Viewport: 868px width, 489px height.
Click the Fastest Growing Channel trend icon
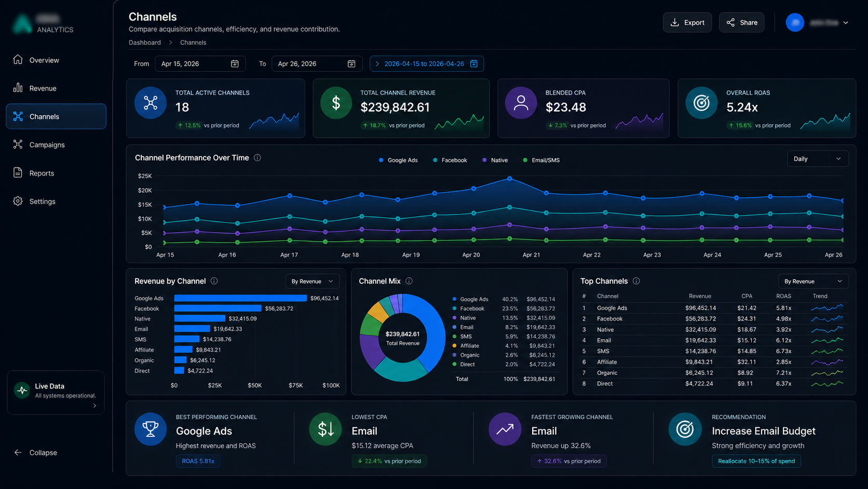(505, 429)
